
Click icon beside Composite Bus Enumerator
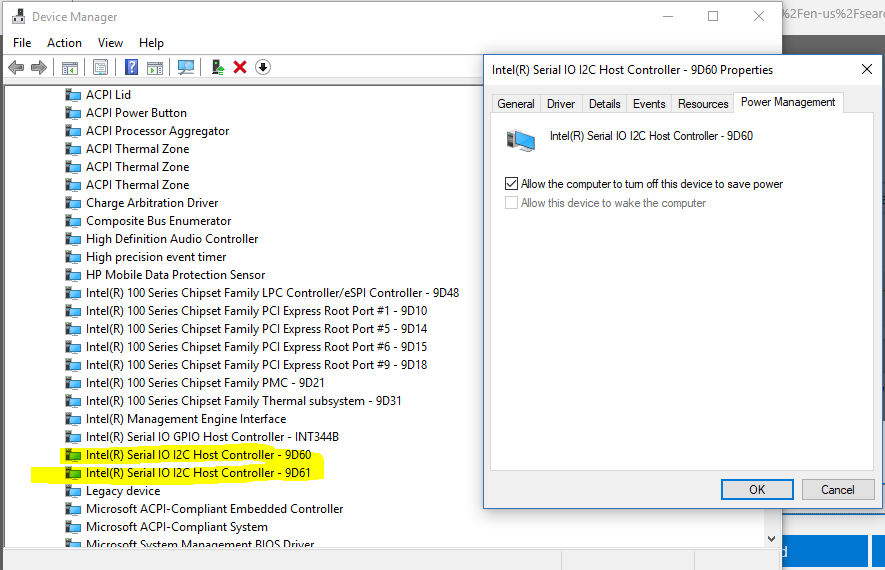[73, 221]
